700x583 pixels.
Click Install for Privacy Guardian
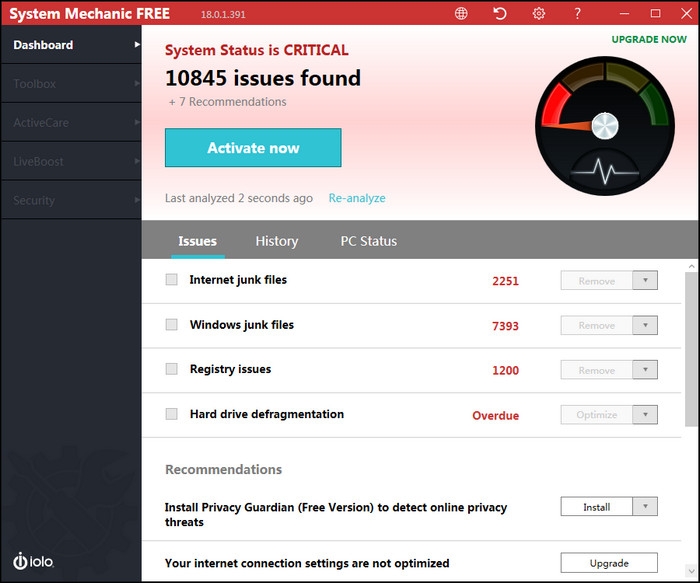point(596,507)
